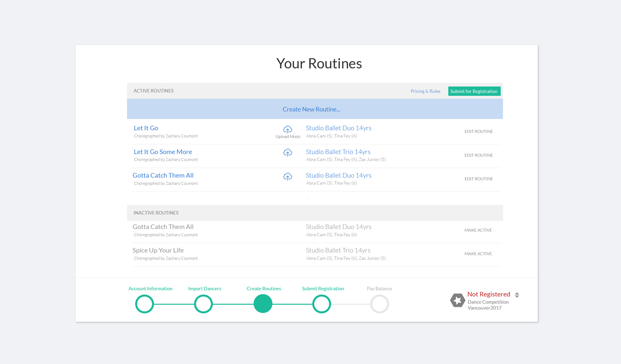This screenshot has width=621, height=364.
Task: Select the Account Information step circle
Action: 144,304
